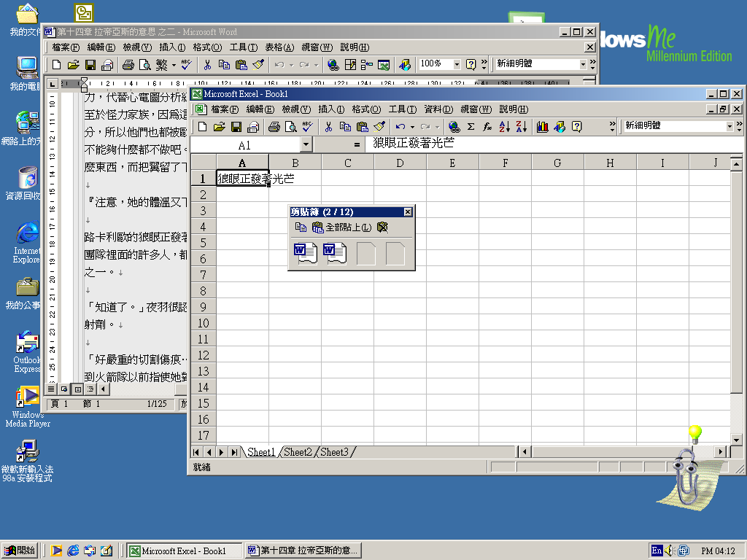The image size is (747, 560).
Task: Open Word zoom 100% dropdown
Action: tap(457, 64)
